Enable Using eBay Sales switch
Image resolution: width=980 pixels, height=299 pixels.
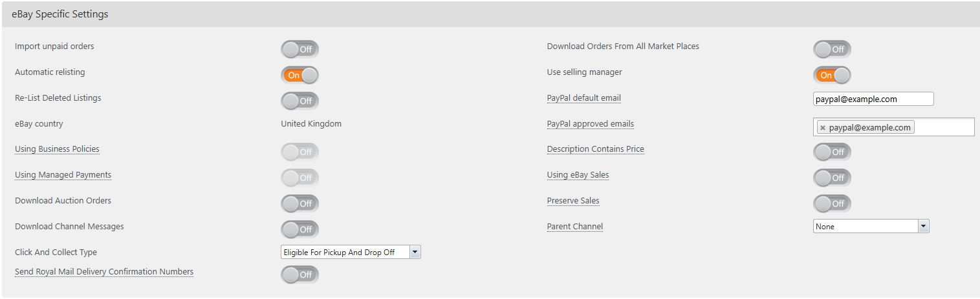pos(832,178)
